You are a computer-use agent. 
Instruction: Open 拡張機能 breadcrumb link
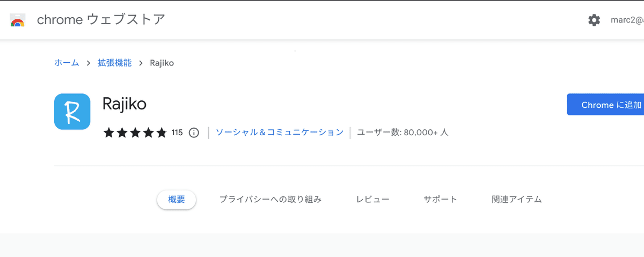pyautogui.click(x=114, y=63)
